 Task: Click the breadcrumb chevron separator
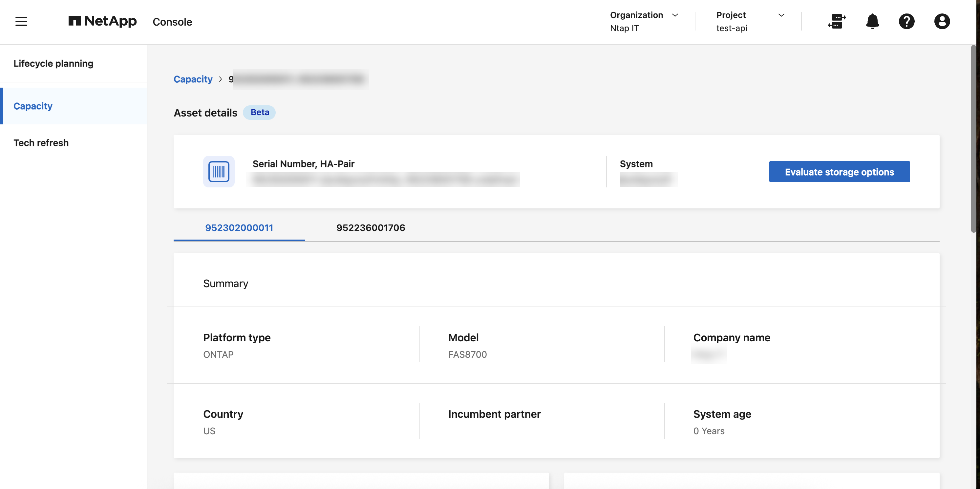(x=220, y=79)
